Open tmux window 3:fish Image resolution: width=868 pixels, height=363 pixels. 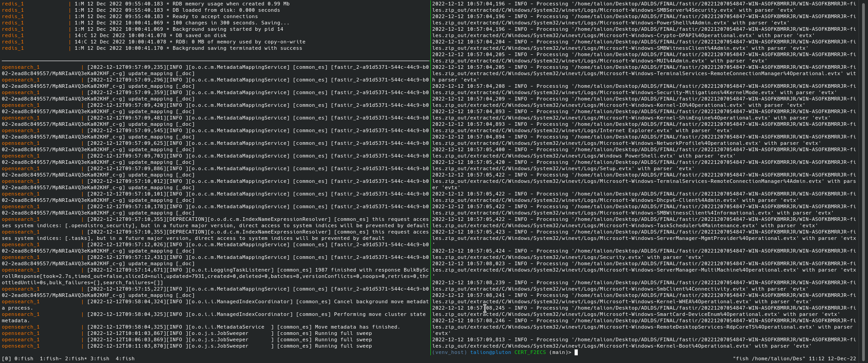(x=99, y=358)
